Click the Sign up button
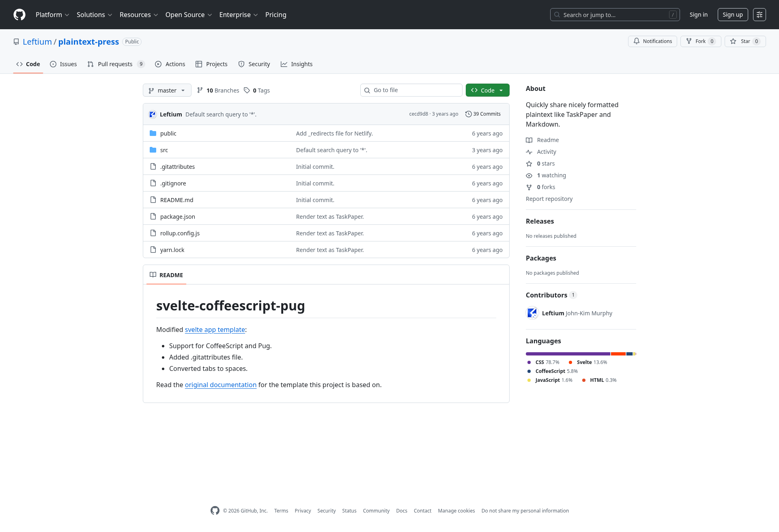This screenshot has width=779, height=532. pyautogui.click(x=732, y=15)
